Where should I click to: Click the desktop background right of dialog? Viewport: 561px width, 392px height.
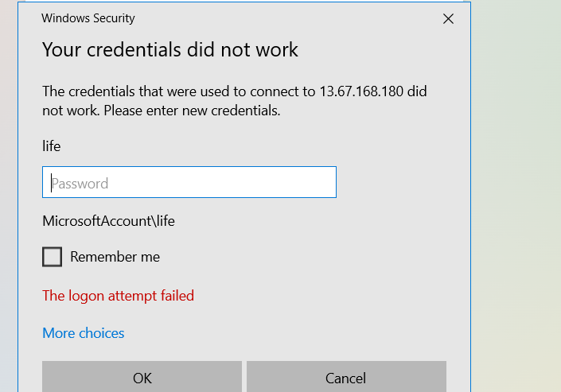516,196
